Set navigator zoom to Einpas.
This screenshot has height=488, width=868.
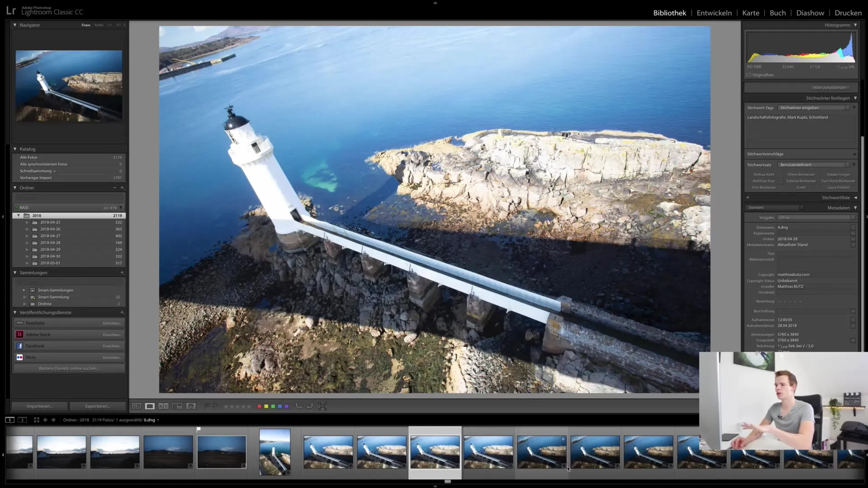click(x=86, y=25)
